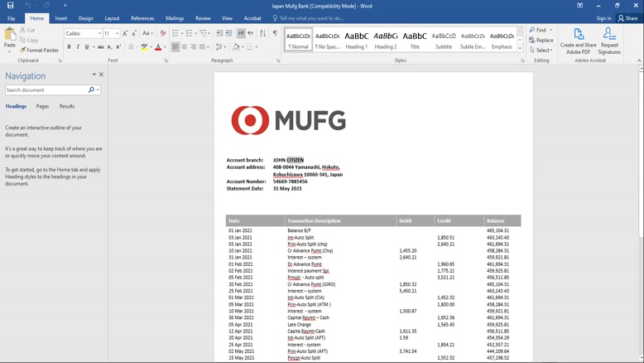Toggle show paragraph marks (pilcrow)
Screen dimensions: 644x363
point(275,33)
